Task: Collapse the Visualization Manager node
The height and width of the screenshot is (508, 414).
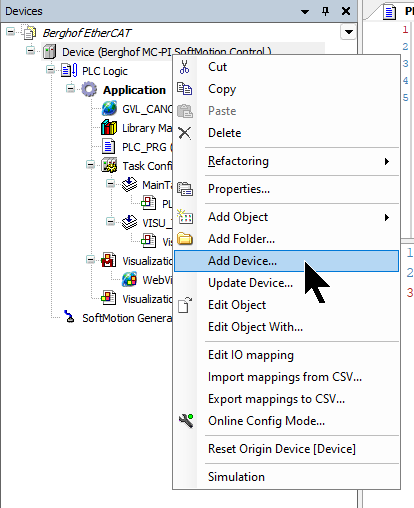Action: 90,260
